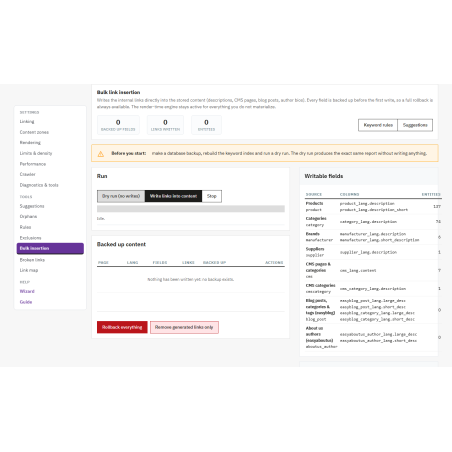Image resolution: width=452 pixels, height=452 pixels.
Task: Click the Idle status text
Action: point(101,219)
